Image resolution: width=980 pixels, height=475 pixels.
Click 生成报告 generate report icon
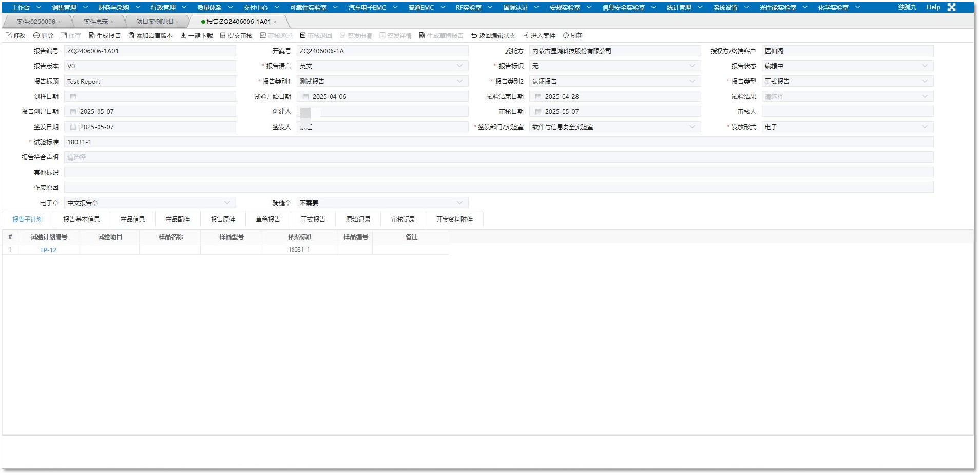pyautogui.click(x=92, y=35)
